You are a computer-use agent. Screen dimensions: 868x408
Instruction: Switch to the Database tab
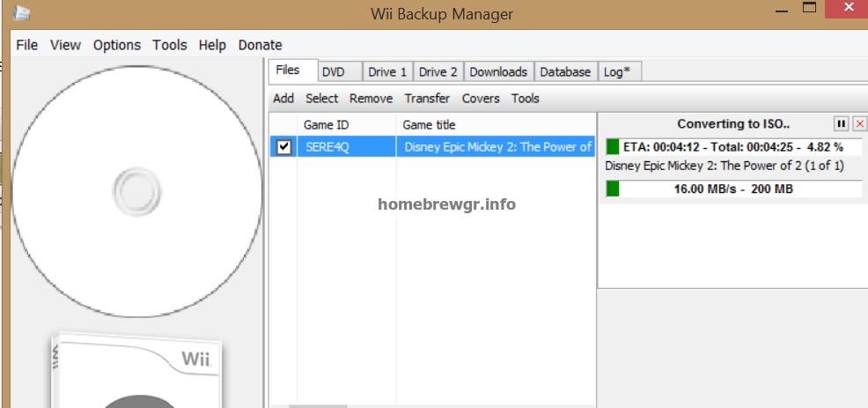click(565, 72)
